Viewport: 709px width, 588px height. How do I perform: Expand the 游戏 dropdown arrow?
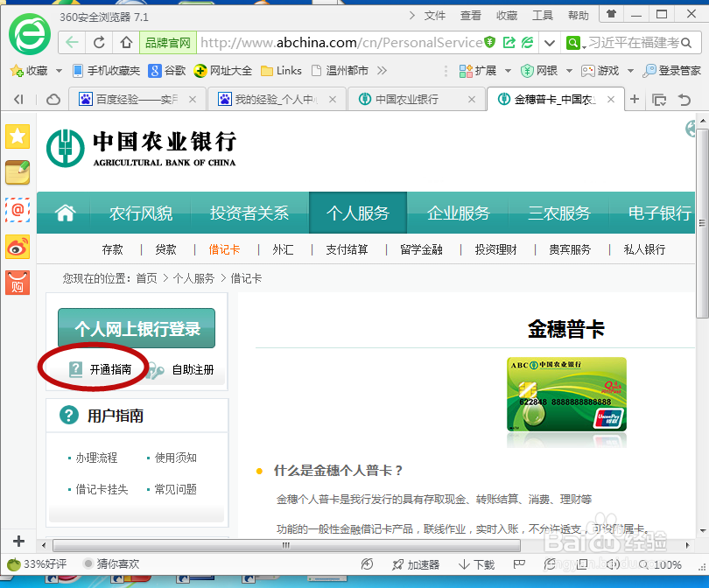(x=630, y=71)
